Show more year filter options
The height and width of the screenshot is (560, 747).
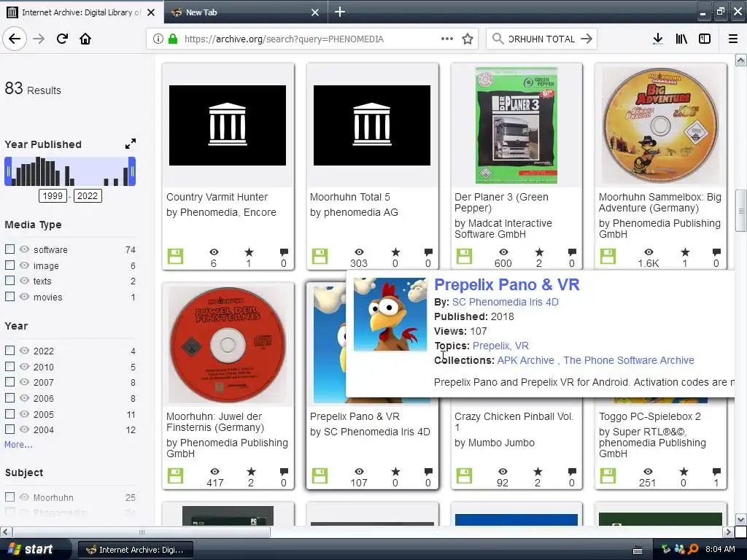[x=18, y=445]
